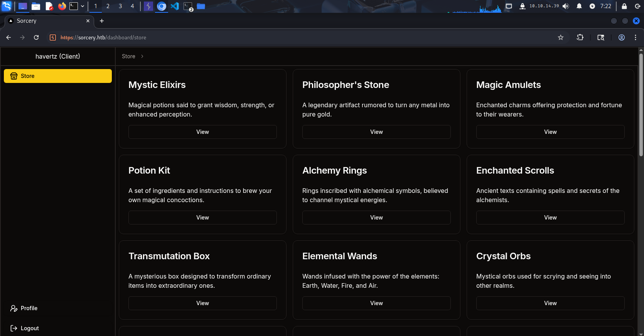
Task: Click the bookmark star icon in address bar
Action: coord(560,37)
